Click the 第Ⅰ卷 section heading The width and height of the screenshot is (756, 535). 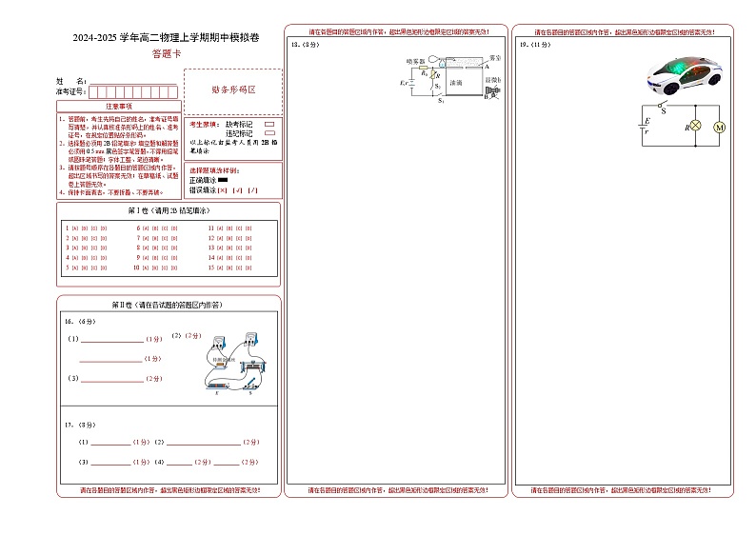click(168, 210)
